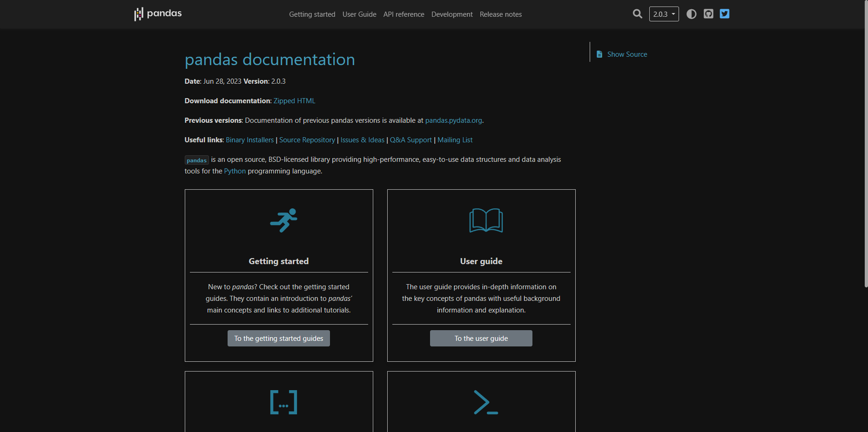
Task: Click the Show Source link
Action: (627, 54)
